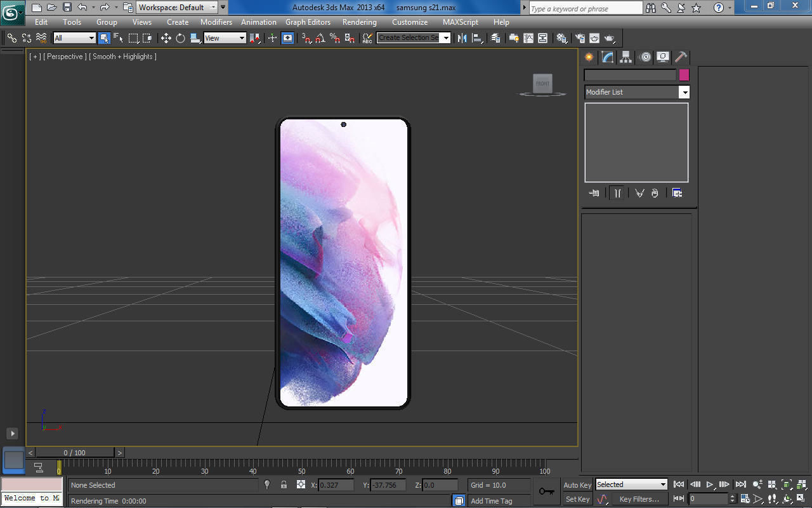
Task: Click the 0 / 100 time slider
Action: coord(75,453)
